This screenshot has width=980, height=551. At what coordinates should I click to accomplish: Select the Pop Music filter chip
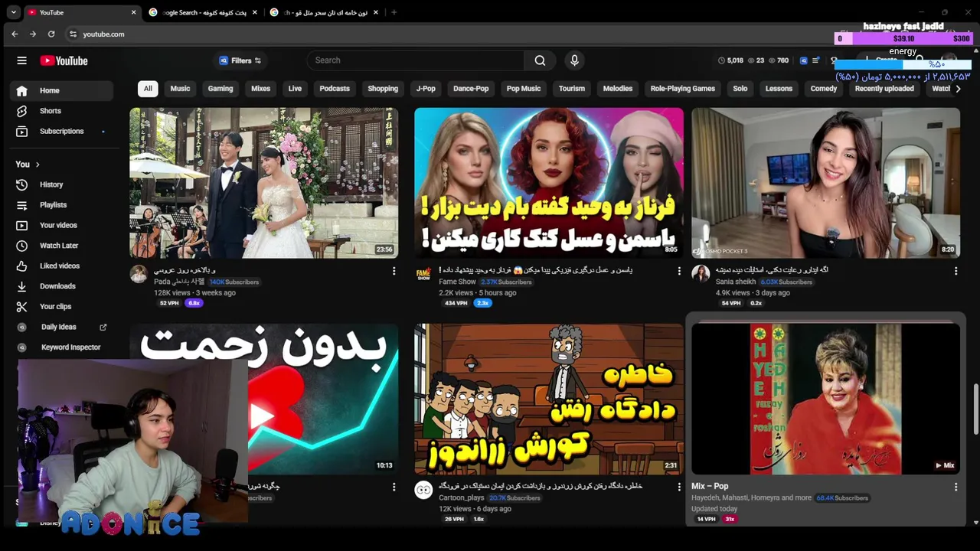[x=524, y=89]
